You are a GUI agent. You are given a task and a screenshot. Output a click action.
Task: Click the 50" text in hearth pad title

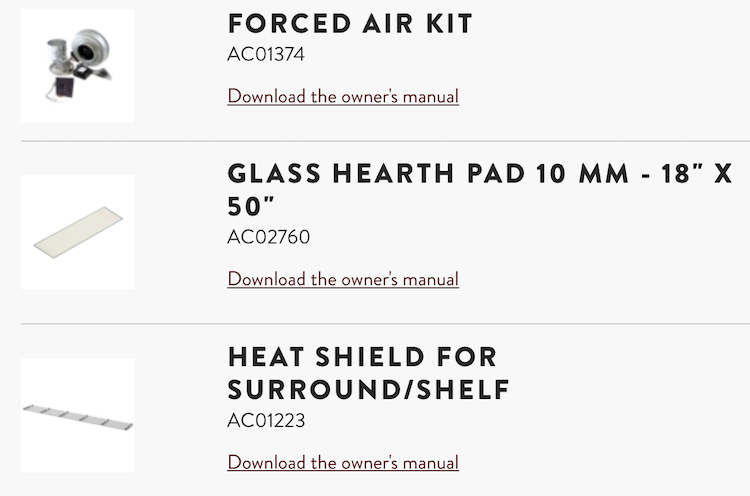click(251, 206)
